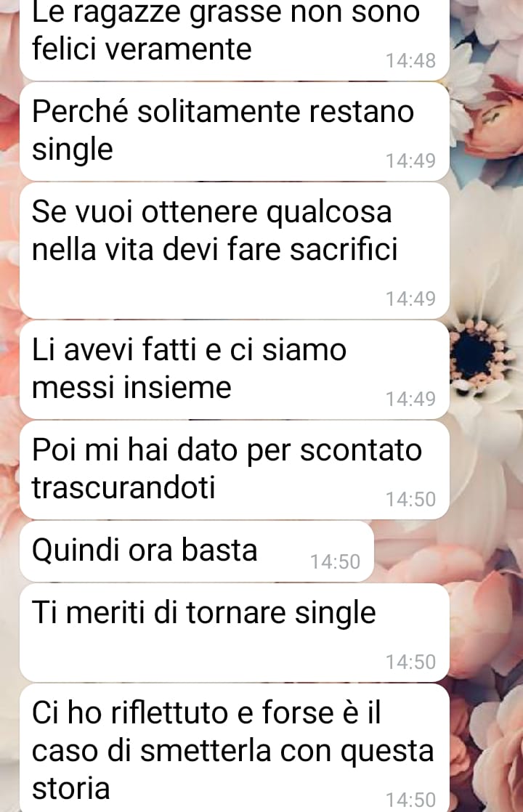Tap the word "trascurandoti" in the message

point(123,487)
